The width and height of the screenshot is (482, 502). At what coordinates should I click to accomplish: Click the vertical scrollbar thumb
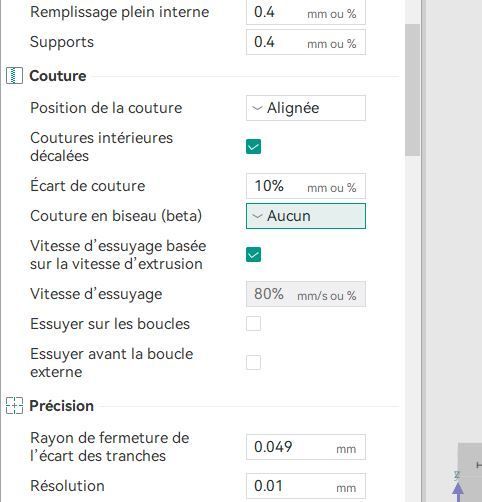pos(413,89)
